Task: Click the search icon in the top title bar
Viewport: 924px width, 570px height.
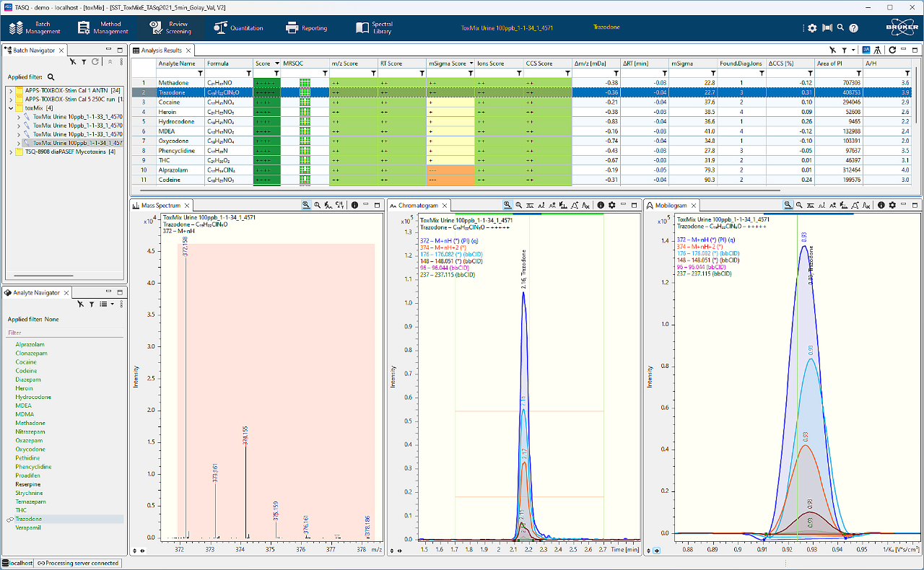Action: 840,27
